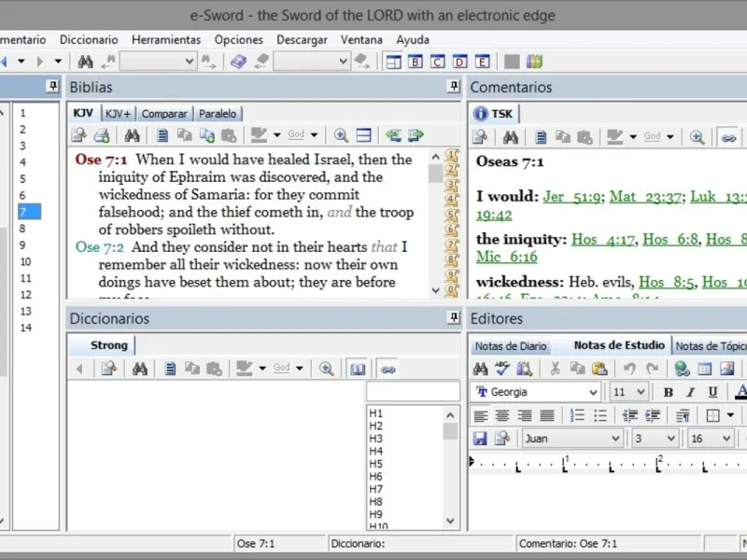Image resolution: width=747 pixels, height=560 pixels.
Task: Select the Strong dictionary tab
Action: [x=108, y=345]
